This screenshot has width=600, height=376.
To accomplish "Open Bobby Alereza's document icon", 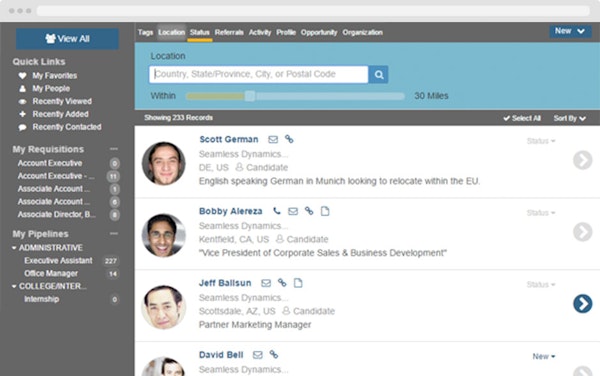I will (325, 211).
